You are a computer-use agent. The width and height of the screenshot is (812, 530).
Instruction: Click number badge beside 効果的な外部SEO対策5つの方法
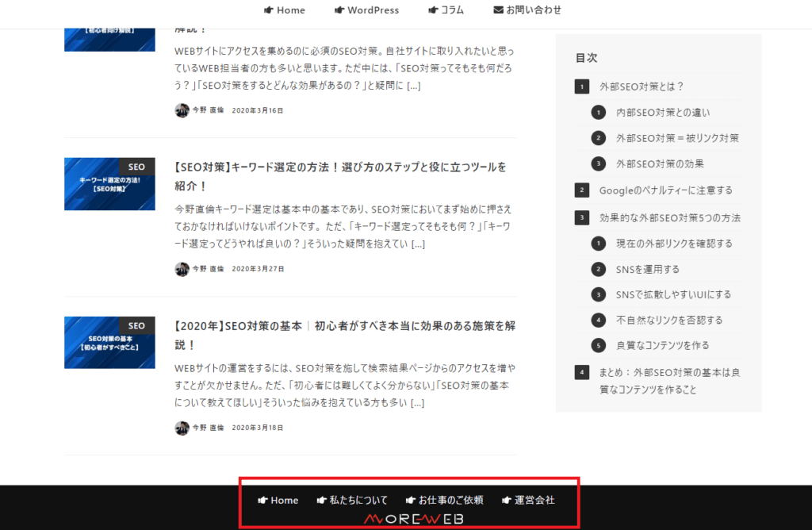582,217
